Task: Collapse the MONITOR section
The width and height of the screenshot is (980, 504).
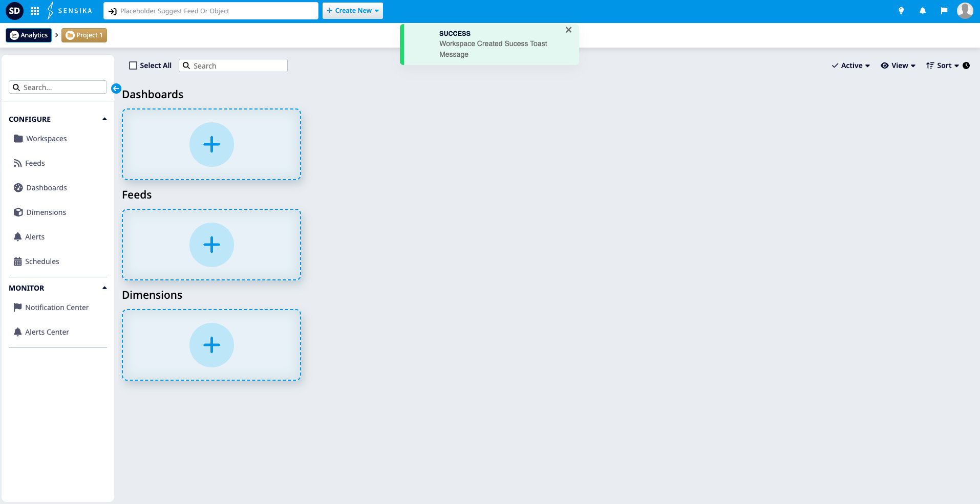Action: [x=104, y=288]
